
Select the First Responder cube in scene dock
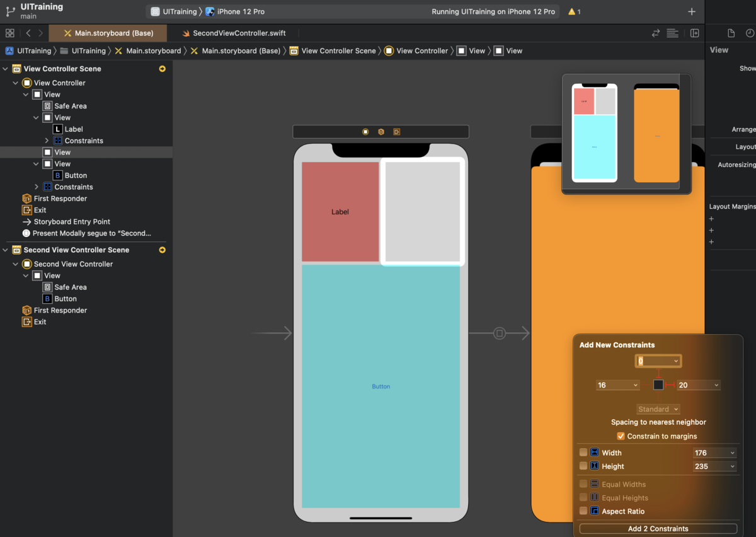pyautogui.click(x=381, y=132)
